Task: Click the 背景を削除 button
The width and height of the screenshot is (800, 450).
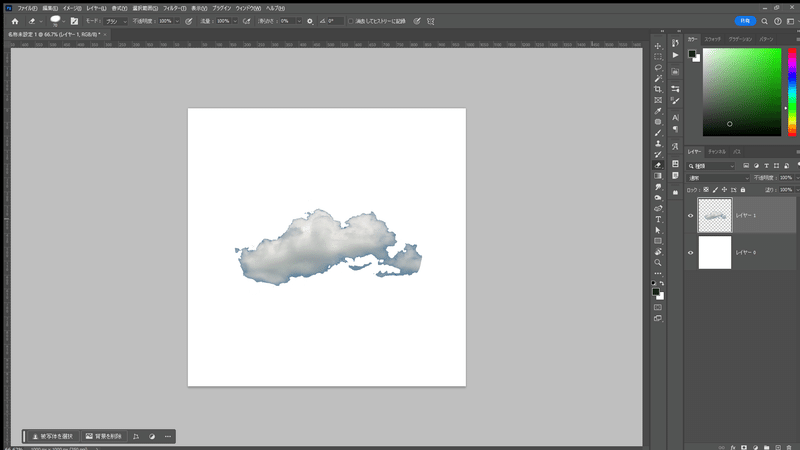Action: pyautogui.click(x=104, y=436)
